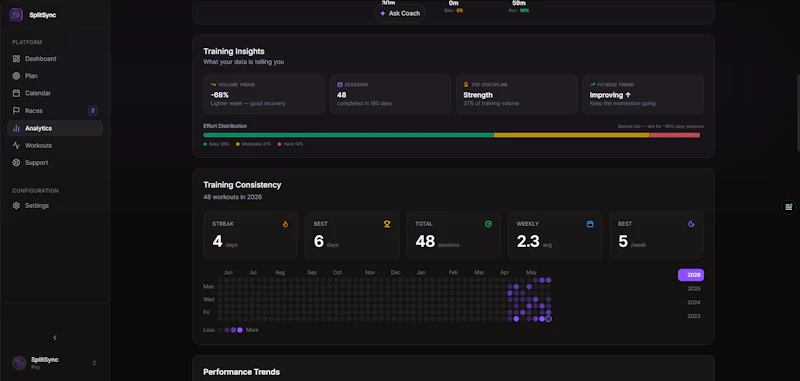Click the SplitSync profile avatar
Viewport: 800px width, 381px height.
19,363
